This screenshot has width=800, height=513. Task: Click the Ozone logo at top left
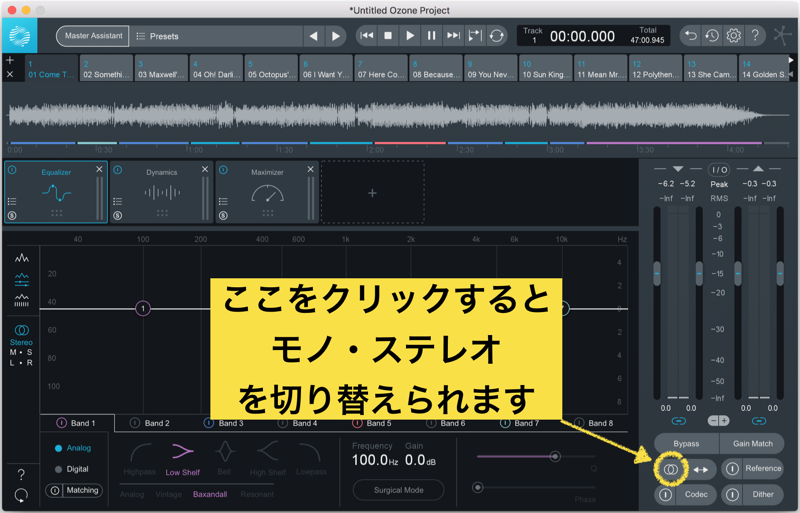(19, 36)
